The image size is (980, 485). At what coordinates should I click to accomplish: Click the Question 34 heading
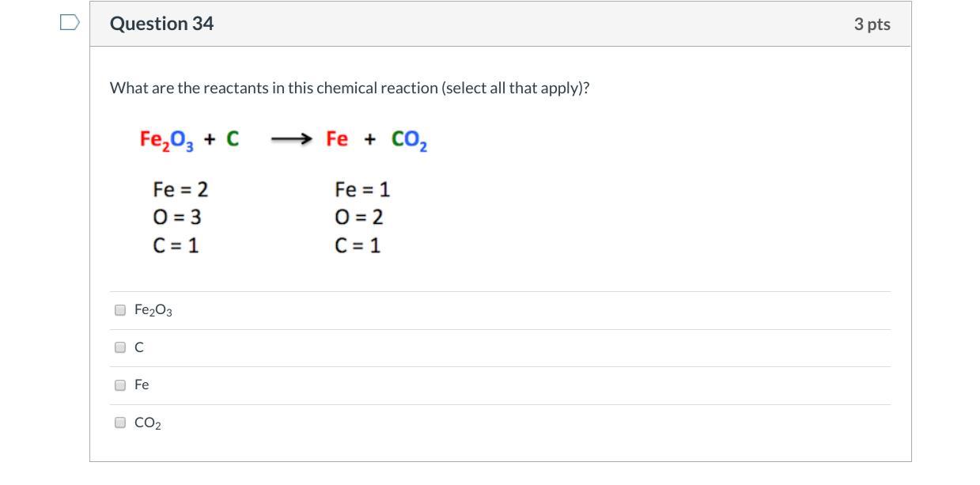[x=161, y=24]
